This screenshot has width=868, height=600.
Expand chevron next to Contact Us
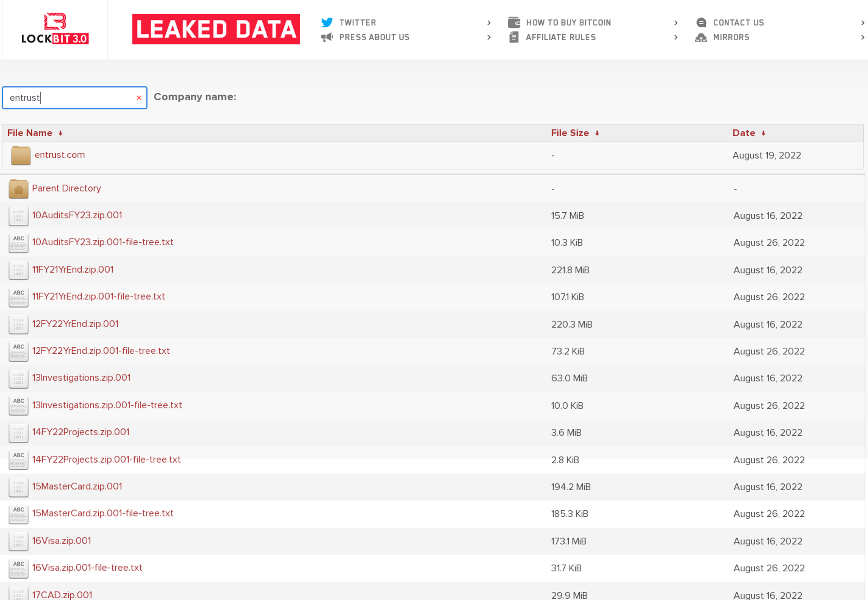pos(863,22)
